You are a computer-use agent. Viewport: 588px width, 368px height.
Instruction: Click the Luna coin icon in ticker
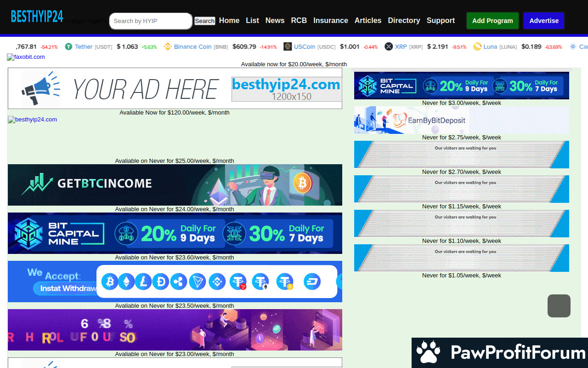477,46
